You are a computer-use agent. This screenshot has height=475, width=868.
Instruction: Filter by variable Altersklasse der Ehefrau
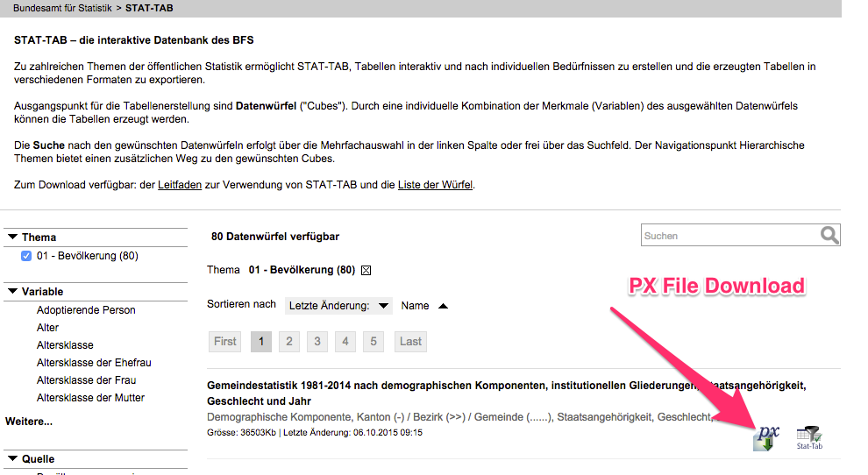(x=94, y=363)
